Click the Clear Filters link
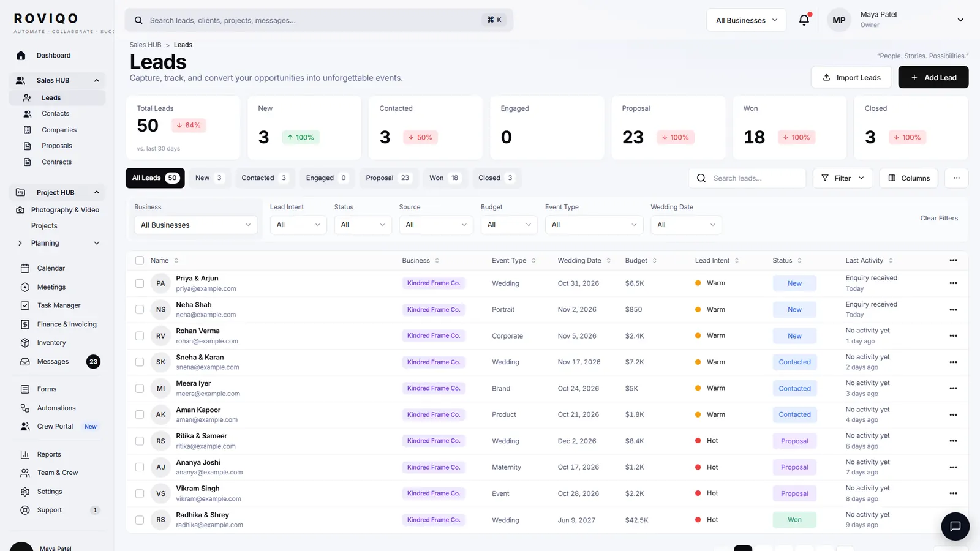 (939, 219)
